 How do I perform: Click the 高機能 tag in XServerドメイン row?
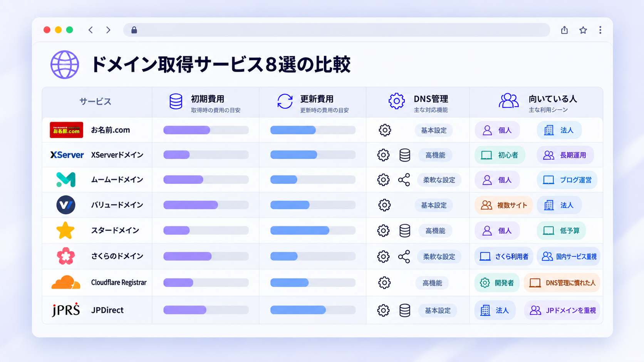435,155
